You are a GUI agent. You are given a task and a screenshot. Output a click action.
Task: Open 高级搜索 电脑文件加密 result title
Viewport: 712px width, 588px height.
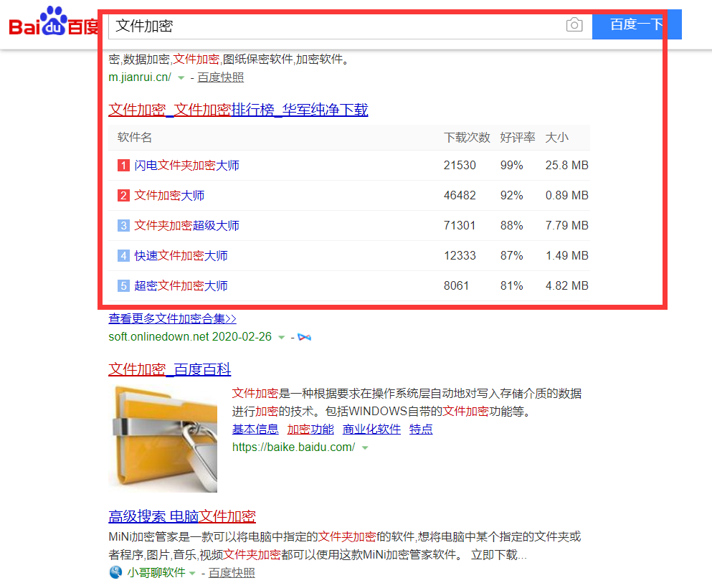click(x=182, y=516)
